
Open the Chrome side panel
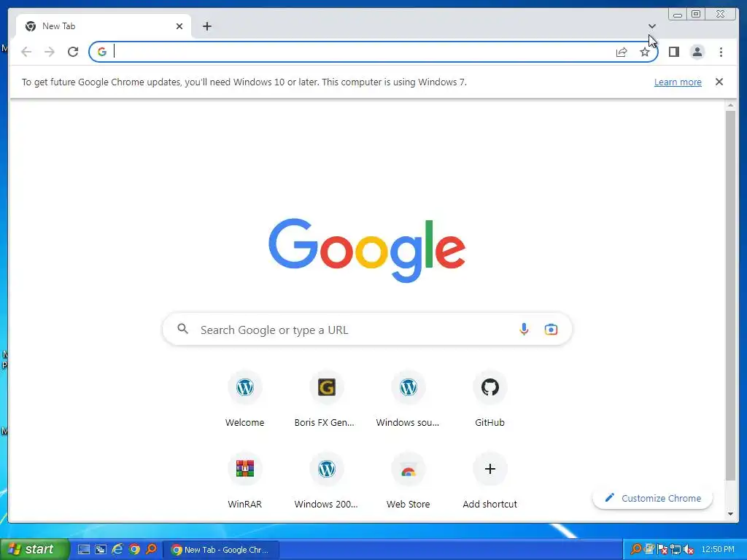pos(673,52)
